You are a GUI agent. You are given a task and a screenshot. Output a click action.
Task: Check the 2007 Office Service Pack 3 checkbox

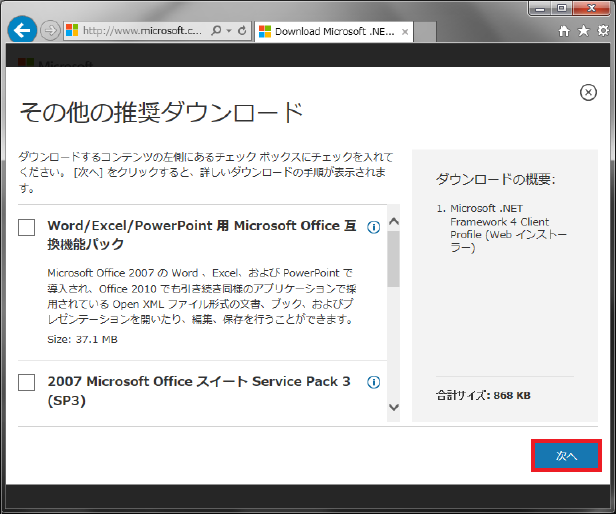(26, 382)
